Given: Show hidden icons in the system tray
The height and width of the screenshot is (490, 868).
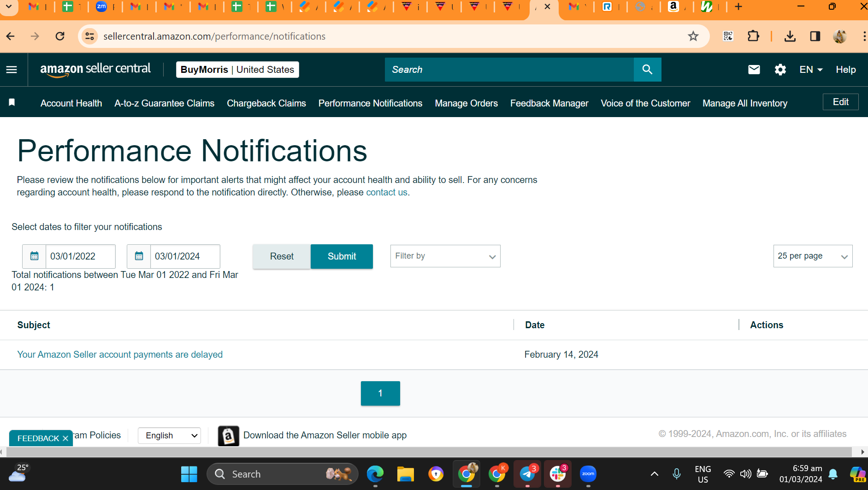Looking at the screenshot, I should [x=654, y=474].
